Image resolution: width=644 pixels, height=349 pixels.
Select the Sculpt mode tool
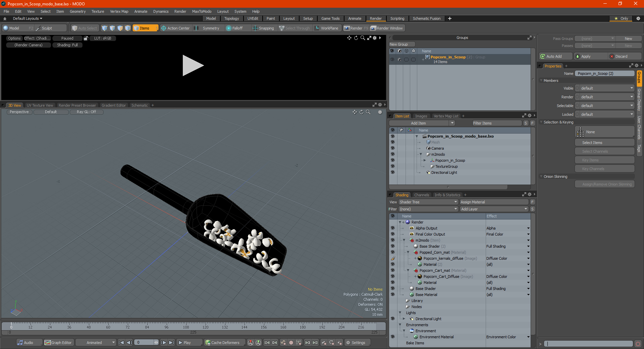(x=51, y=28)
